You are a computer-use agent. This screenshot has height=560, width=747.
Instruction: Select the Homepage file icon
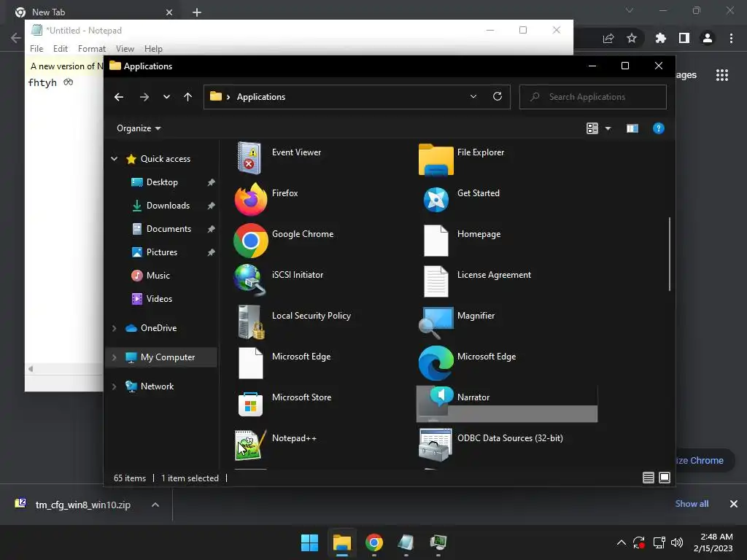pos(436,241)
